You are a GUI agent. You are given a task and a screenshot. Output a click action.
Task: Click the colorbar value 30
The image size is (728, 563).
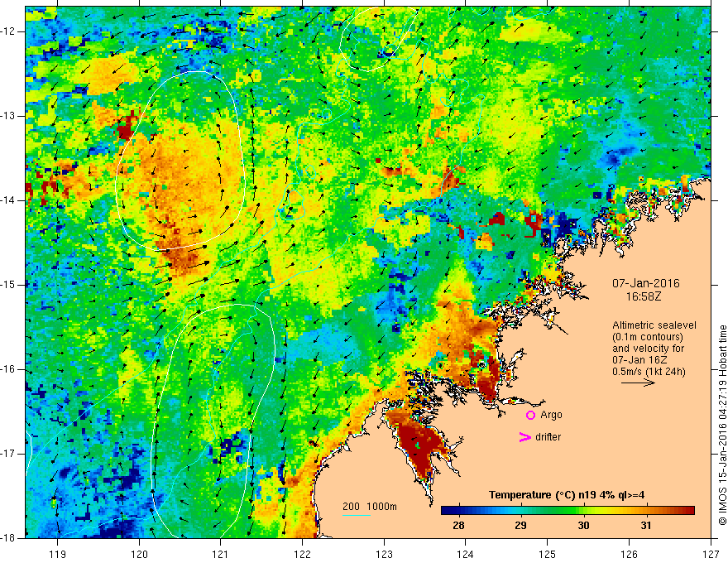click(583, 526)
